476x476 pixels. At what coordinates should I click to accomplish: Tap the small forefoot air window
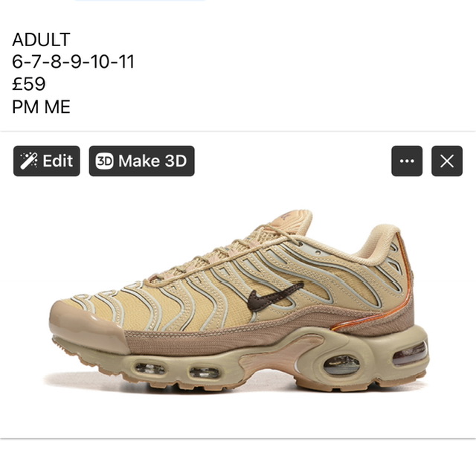click(150, 369)
